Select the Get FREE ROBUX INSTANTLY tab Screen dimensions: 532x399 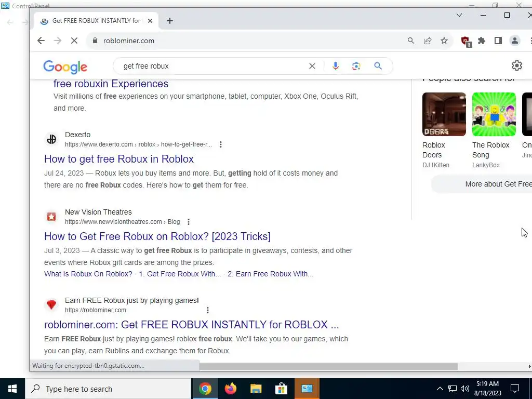pos(96,21)
